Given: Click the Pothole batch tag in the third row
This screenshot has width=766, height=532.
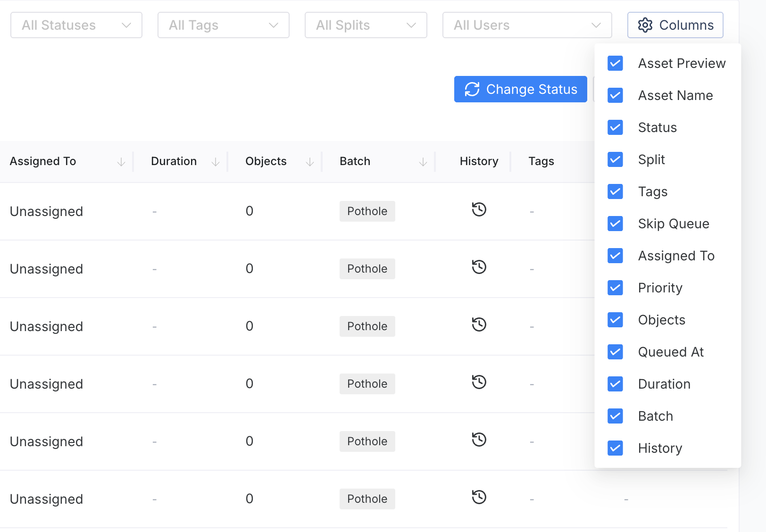Looking at the screenshot, I should point(367,326).
